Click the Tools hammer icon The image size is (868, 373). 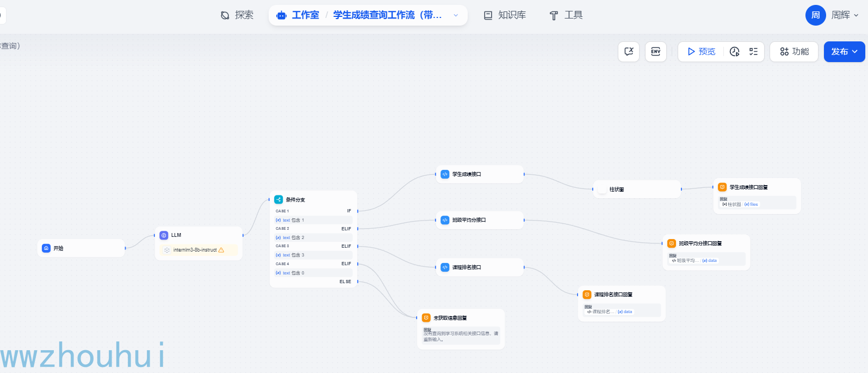point(554,16)
